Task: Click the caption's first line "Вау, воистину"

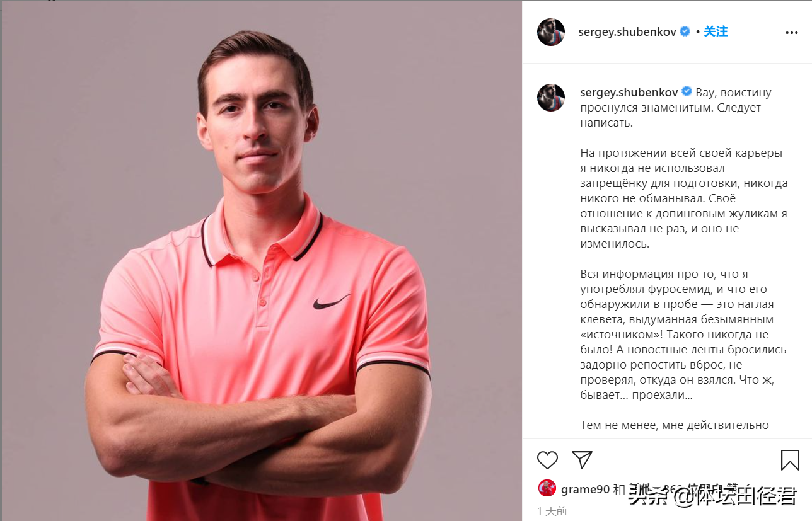Action: (x=733, y=93)
